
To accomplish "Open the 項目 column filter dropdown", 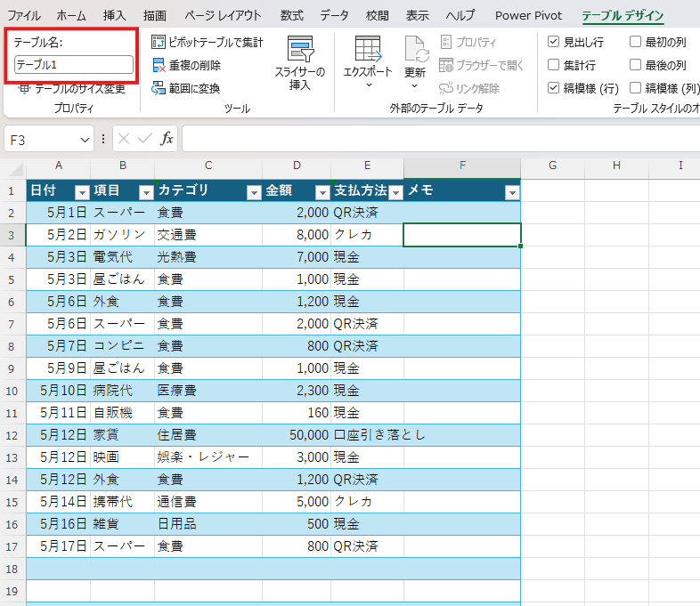I will [x=146, y=192].
